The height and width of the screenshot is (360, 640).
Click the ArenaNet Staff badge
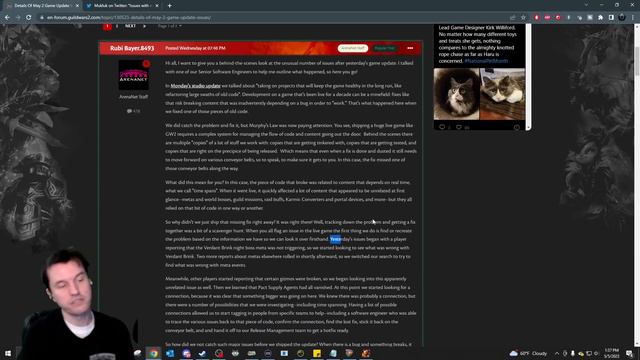(353, 48)
